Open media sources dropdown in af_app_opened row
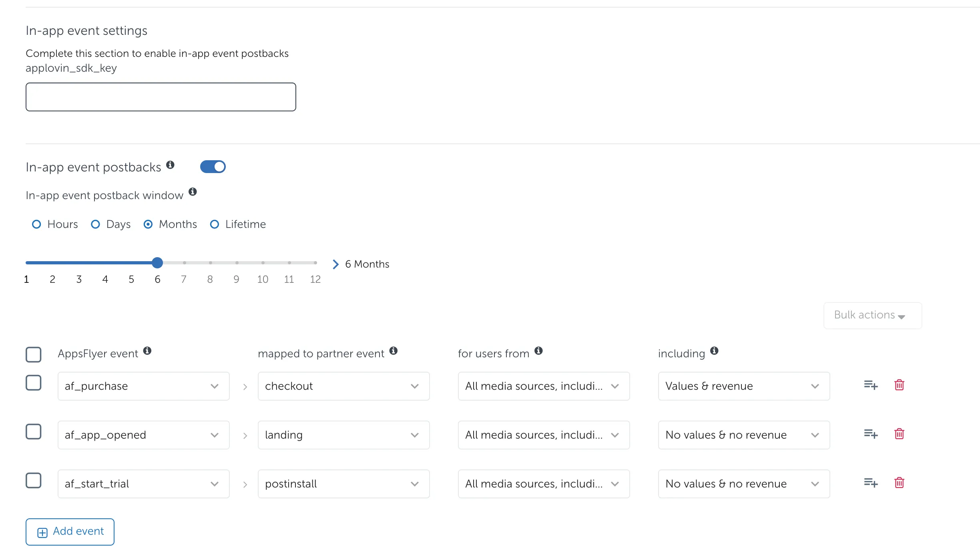This screenshot has width=980, height=560. click(544, 435)
